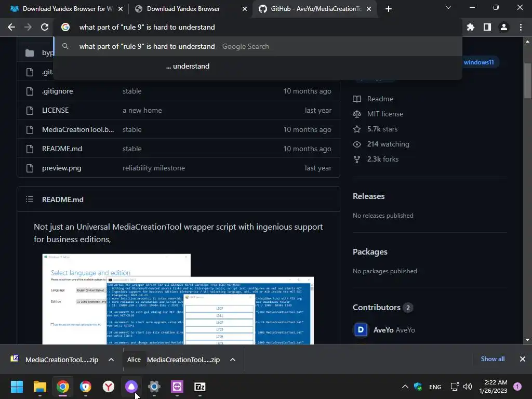
Task: Click the ENG language indicator
Action: coord(435,387)
